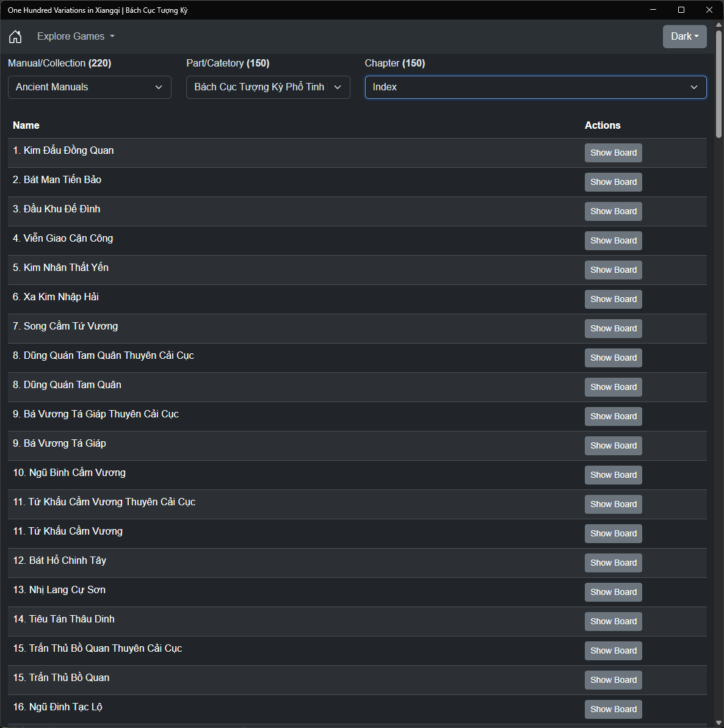Show Board for 8. Dũng Quán Tam Quân Thuyên Cải Cục

tap(613, 358)
